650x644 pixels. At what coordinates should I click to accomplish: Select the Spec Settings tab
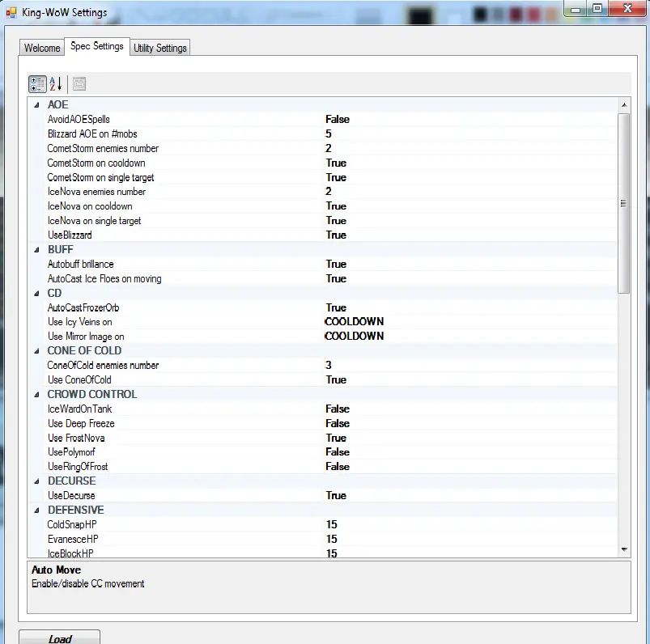[97, 46]
